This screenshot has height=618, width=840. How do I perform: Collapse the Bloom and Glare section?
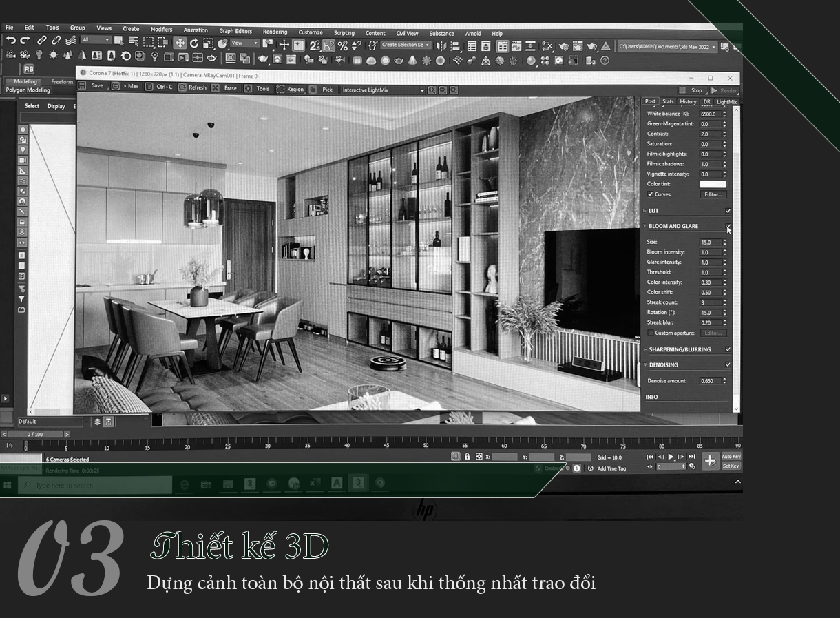(645, 226)
